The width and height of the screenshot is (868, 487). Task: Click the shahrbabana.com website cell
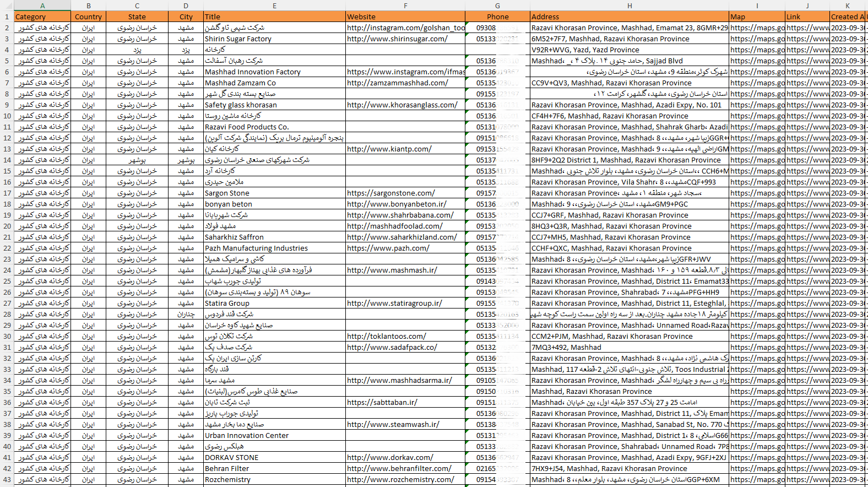pos(405,215)
